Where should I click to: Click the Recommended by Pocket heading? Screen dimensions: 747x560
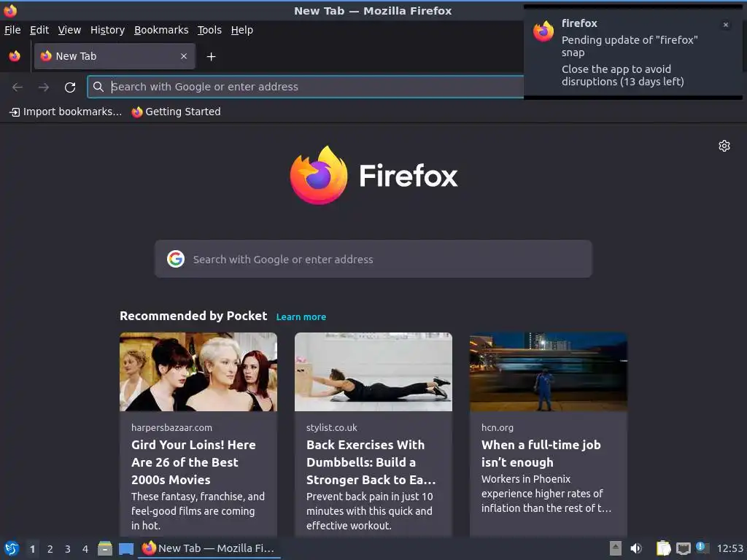(193, 316)
